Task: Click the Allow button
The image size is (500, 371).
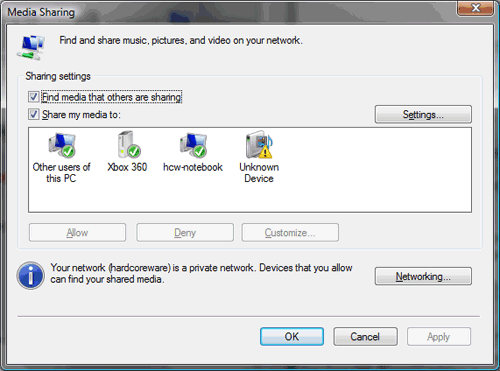Action: (77, 232)
